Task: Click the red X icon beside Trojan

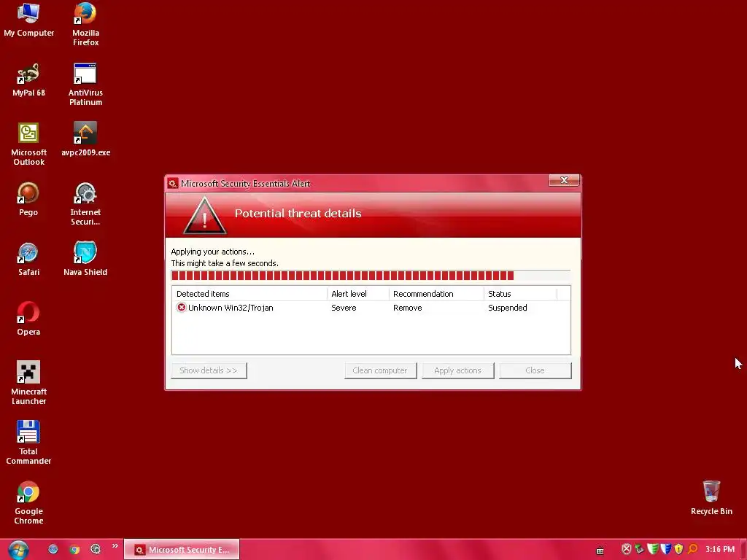Action: [x=181, y=307]
